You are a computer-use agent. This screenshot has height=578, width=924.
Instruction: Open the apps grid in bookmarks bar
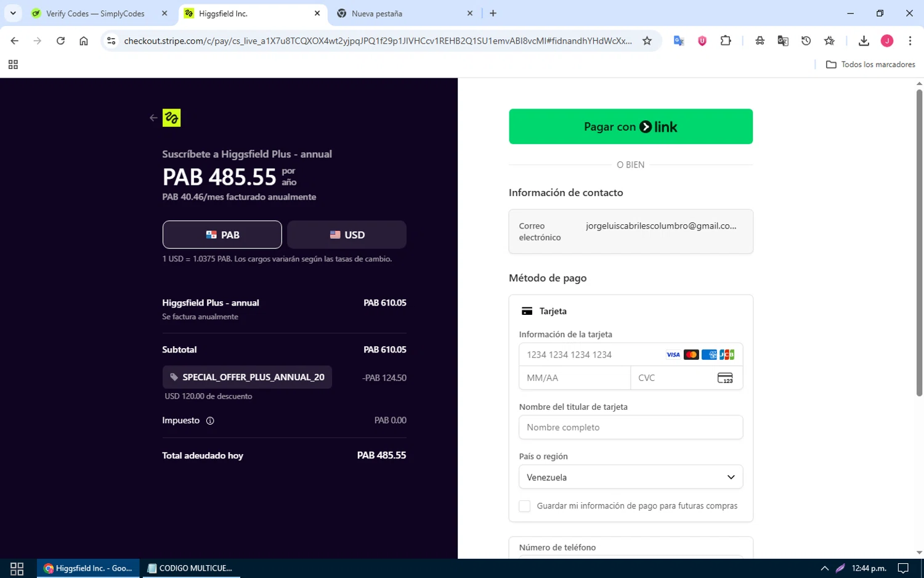(13, 65)
